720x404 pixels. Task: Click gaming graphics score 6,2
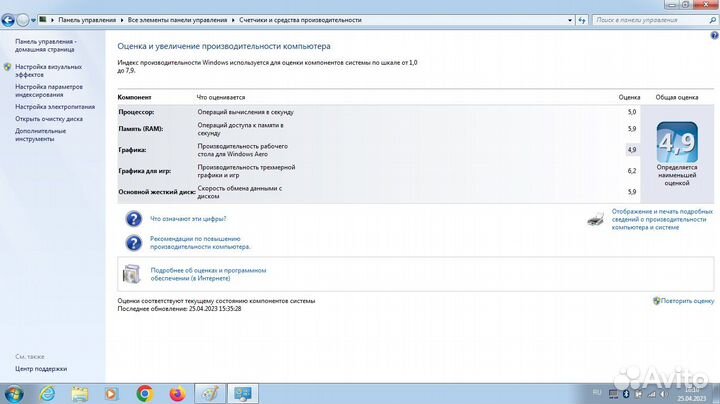click(x=632, y=171)
